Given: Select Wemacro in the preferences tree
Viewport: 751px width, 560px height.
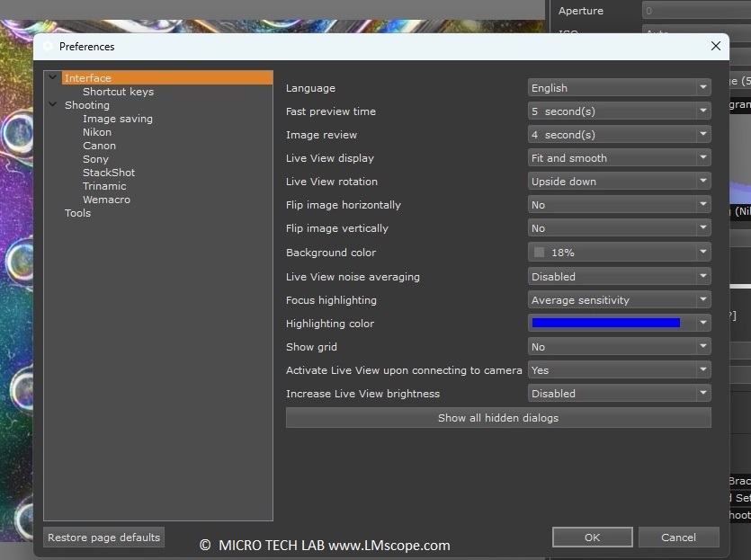Looking at the screenshot, I should (x=106, y=200).
